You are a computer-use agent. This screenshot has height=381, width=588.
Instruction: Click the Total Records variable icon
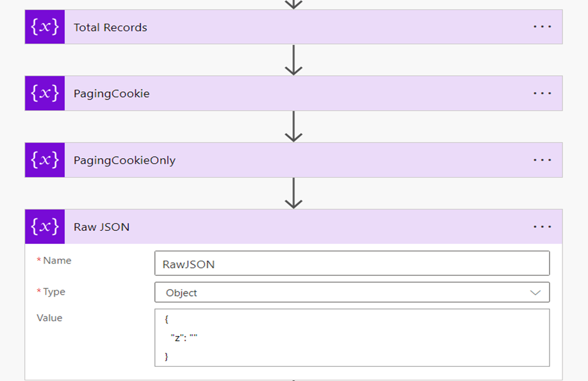(44, 27)
